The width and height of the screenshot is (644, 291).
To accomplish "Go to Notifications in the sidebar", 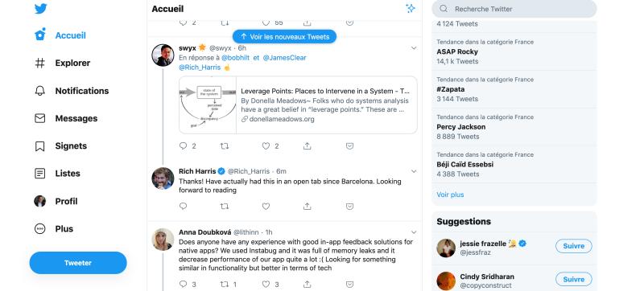I will coord(72,91).
